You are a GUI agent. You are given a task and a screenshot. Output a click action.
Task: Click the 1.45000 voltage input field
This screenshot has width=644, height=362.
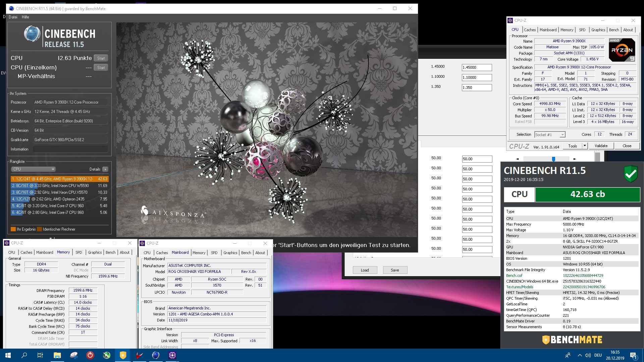tap(477, 67)
